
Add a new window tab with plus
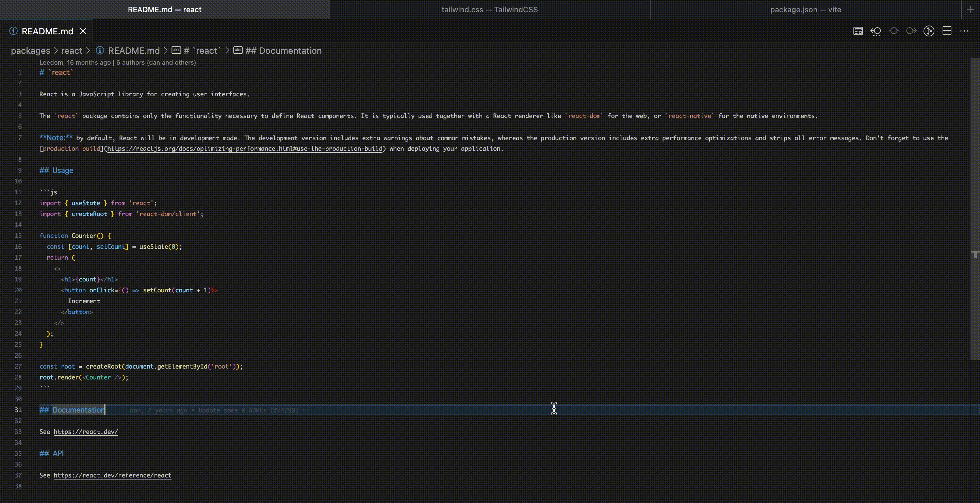[970, 10]
